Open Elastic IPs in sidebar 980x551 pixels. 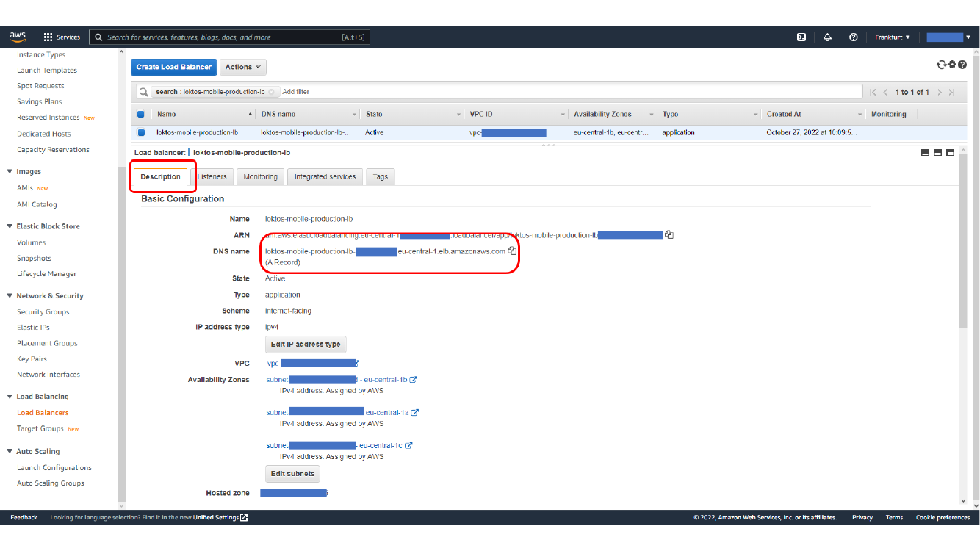pyautogui.click(x=33, y=328)
